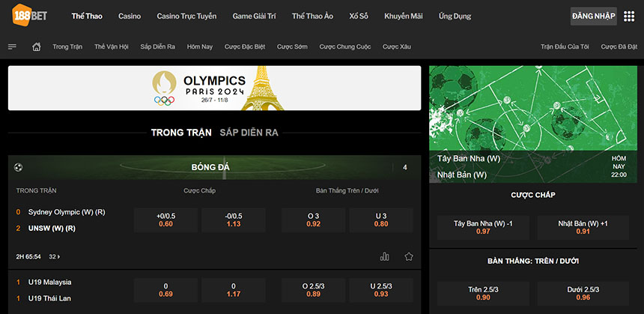Image resolution: width=644 pixels, height=314 pixels.
Task: Click U19 Thái Lan team name
Action: (49, 298)
